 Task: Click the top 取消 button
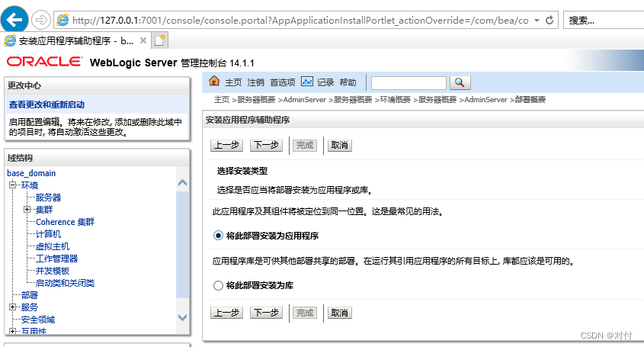click(x=339, y=145)
